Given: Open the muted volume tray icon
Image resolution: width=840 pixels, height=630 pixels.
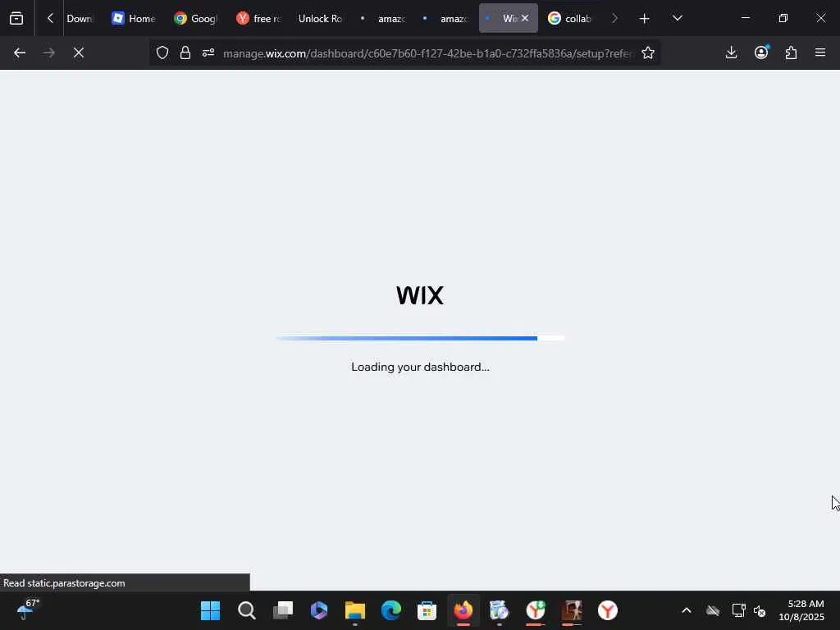Looking at the screenshot, I should 760,610.
